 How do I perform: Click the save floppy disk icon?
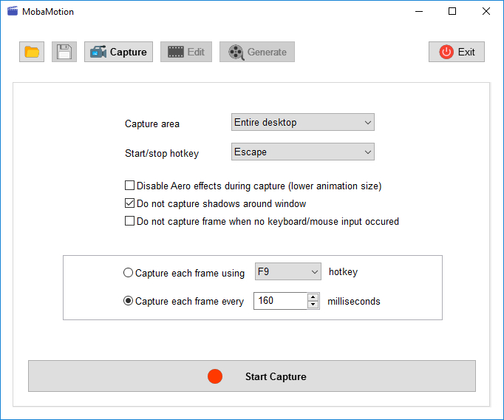tap(64, 52)
